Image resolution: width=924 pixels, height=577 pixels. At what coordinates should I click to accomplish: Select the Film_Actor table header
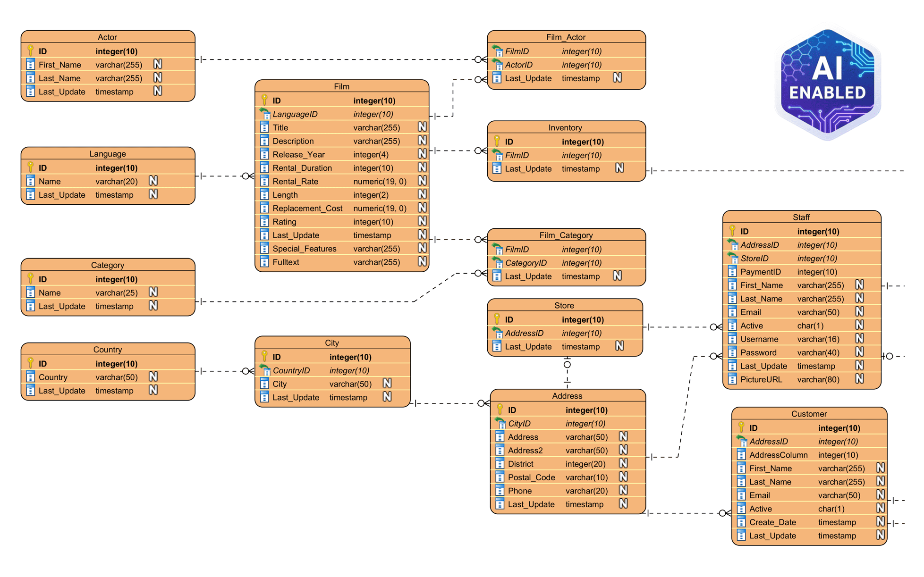coord(566,37)
